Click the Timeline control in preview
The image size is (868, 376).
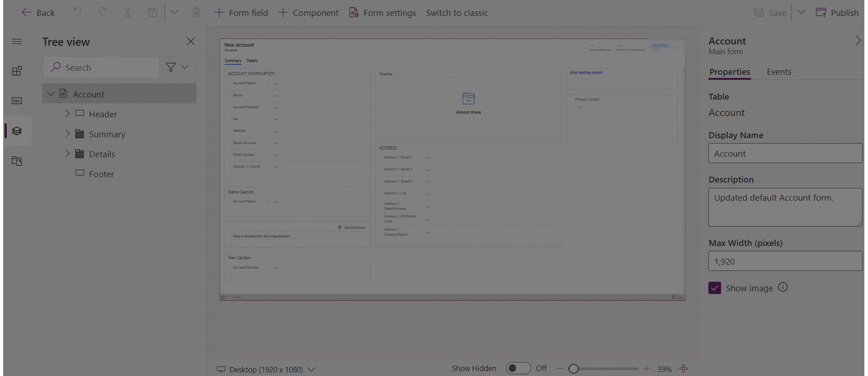tap(468, 103)
